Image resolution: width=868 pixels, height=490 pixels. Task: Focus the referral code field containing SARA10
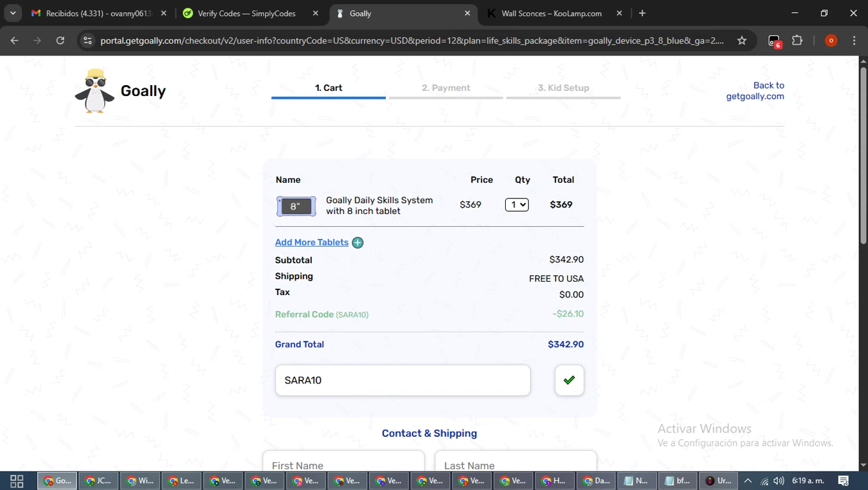pyautogui.click(x=403, y=380)
